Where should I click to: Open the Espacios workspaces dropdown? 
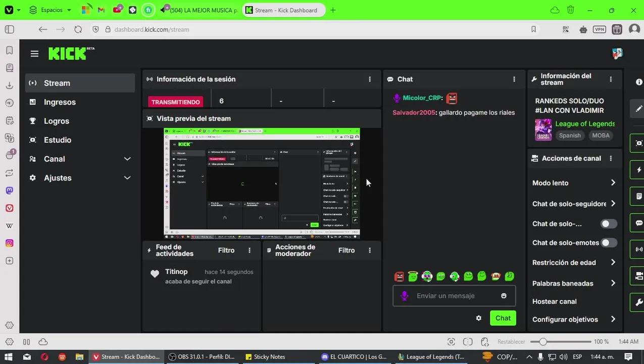[51, 10]
